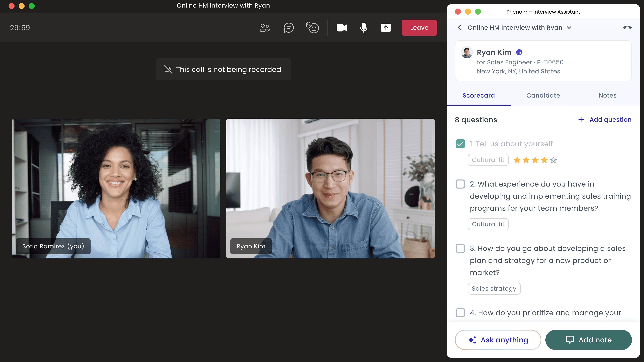Click the back chevron in Interview Assistant

click(460, 27)
